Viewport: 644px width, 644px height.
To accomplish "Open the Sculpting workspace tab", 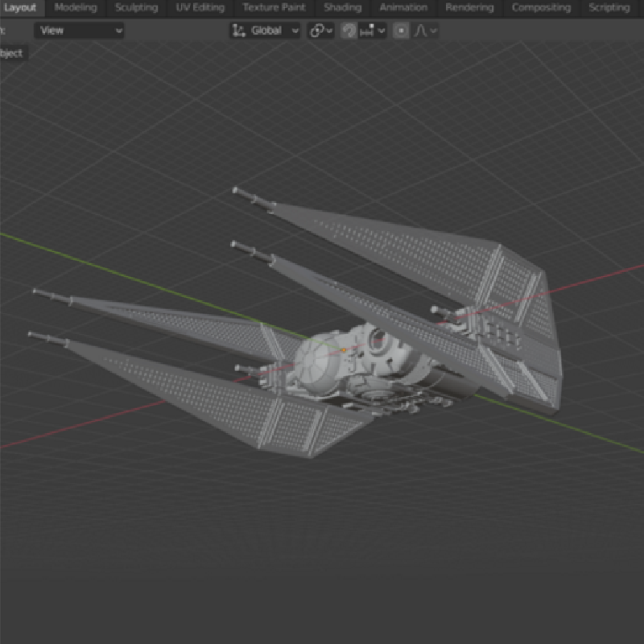I will [x=136, y=7].
